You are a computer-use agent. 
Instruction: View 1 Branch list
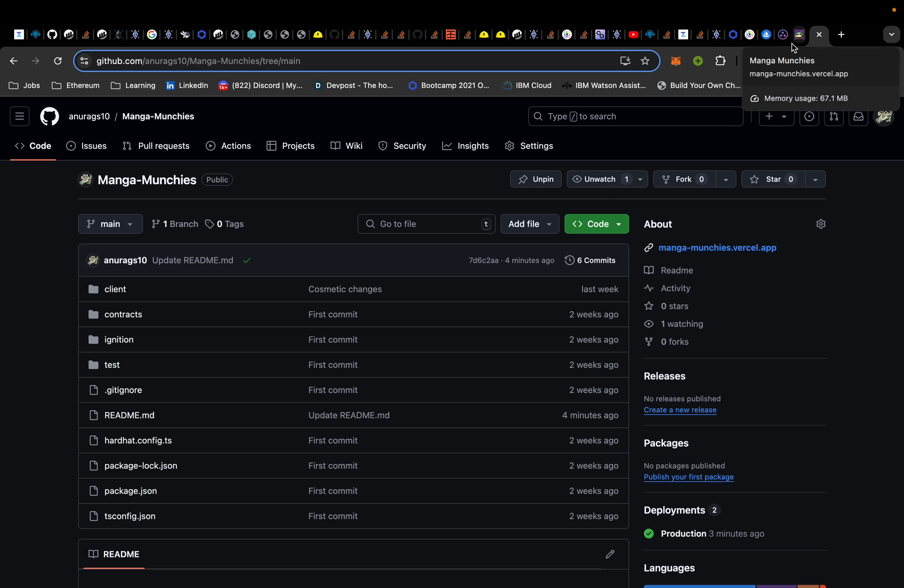[175, 224]
